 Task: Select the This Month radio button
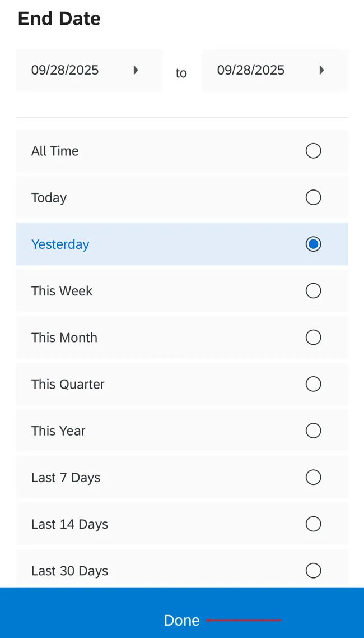point(313,337)
